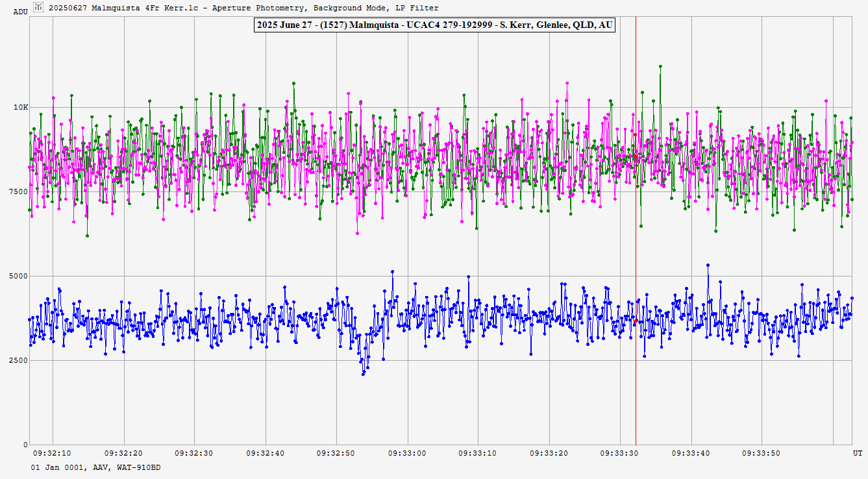Click the UT label on the time axis

pyautogui.click(x=857, y=452)
